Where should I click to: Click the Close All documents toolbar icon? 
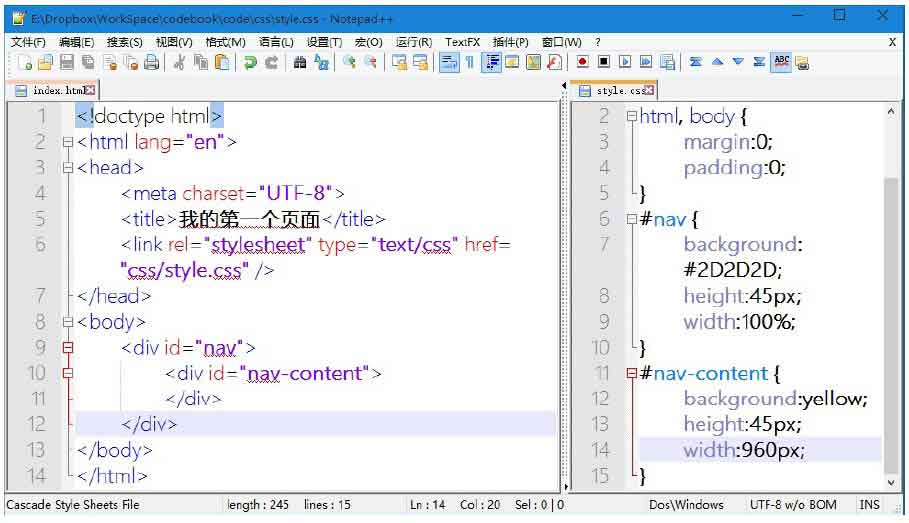click(131, 62)
